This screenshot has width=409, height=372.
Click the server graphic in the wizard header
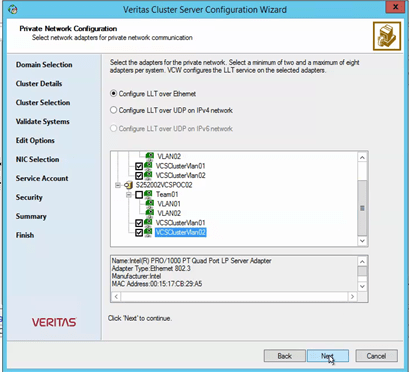point(387,36)
